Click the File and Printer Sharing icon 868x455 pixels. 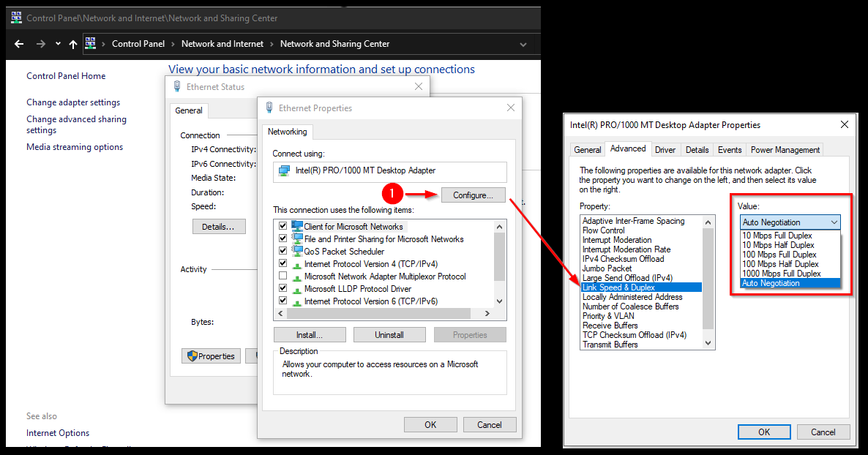click(297, 238)
